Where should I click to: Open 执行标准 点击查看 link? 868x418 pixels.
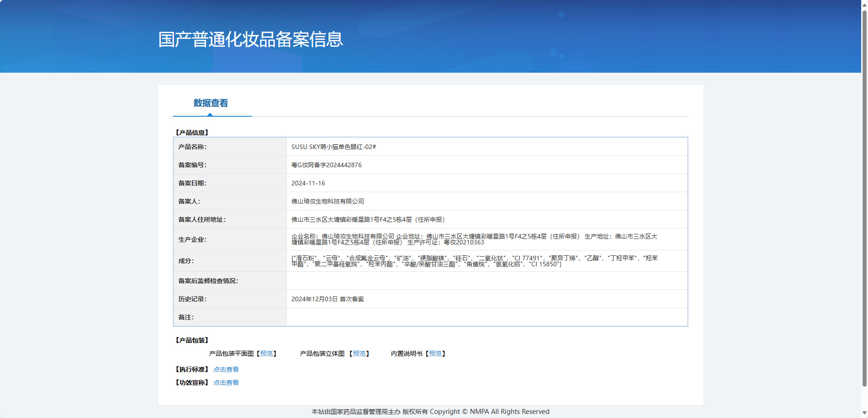[226, 369]
